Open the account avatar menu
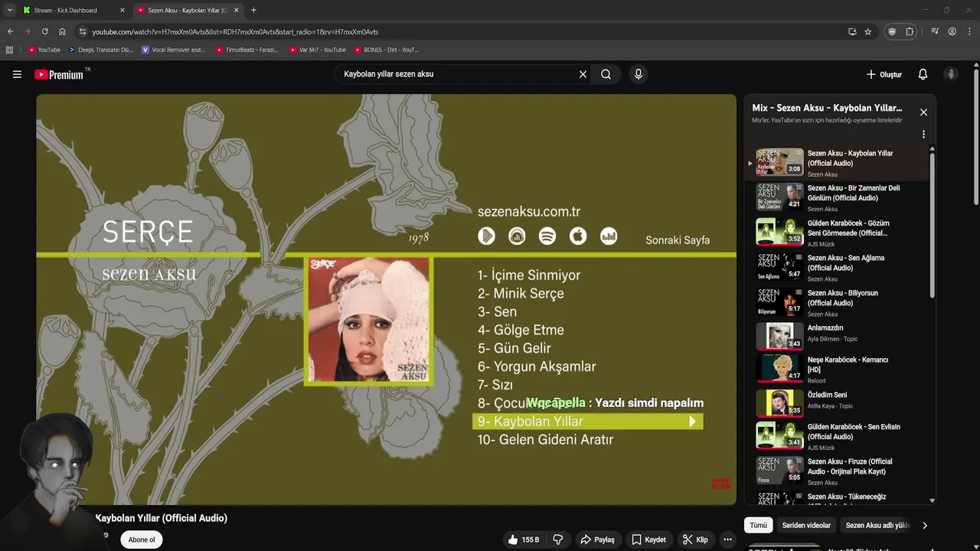Screen dimensions: 980x551 point(951,74)
